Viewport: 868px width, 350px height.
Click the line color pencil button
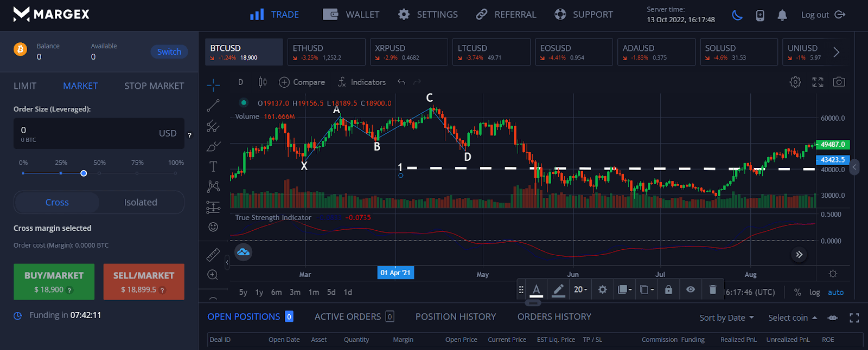tap(558, 290)
